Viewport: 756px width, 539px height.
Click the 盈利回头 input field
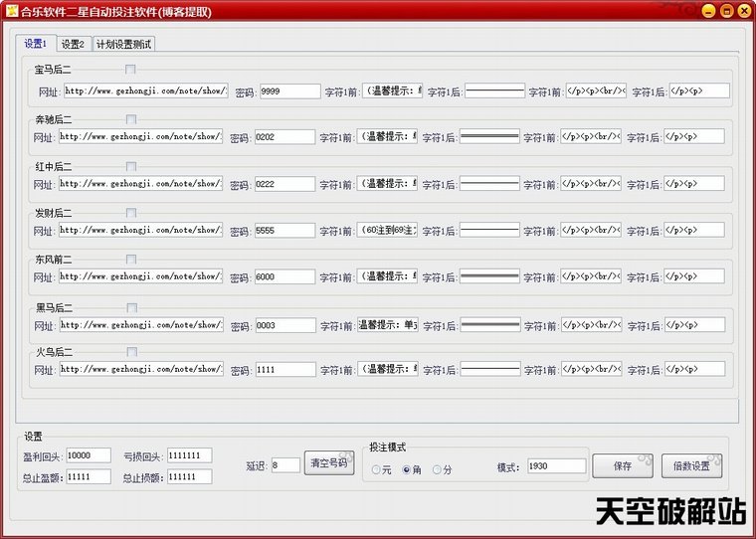tap(89, 455)
